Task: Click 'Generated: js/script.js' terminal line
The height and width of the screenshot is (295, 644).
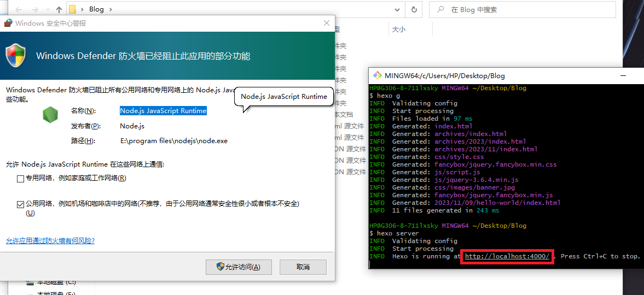Action: coord(425,172)
